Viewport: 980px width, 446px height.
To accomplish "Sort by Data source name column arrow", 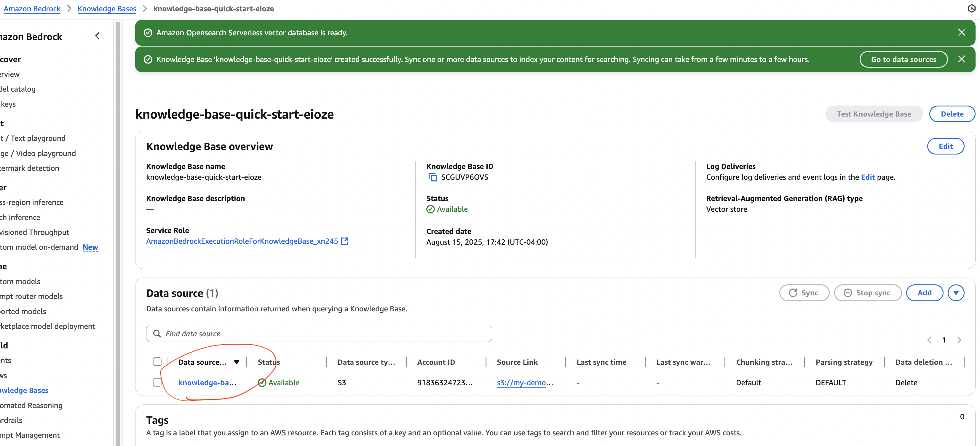I will point(236,362).
